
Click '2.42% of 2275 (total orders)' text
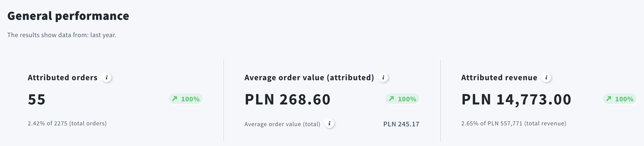point(67,124)
